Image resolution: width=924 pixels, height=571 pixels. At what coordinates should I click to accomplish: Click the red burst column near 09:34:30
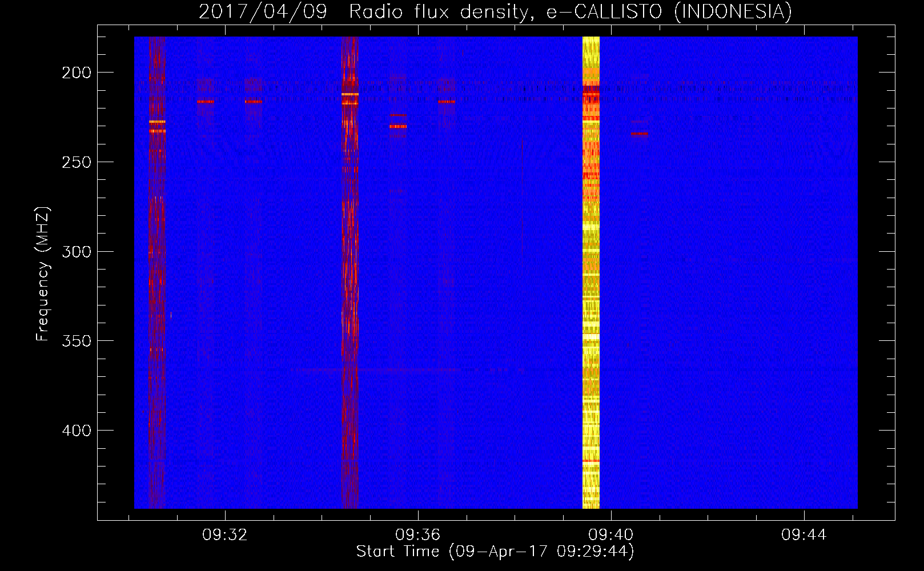coord(349,272)
